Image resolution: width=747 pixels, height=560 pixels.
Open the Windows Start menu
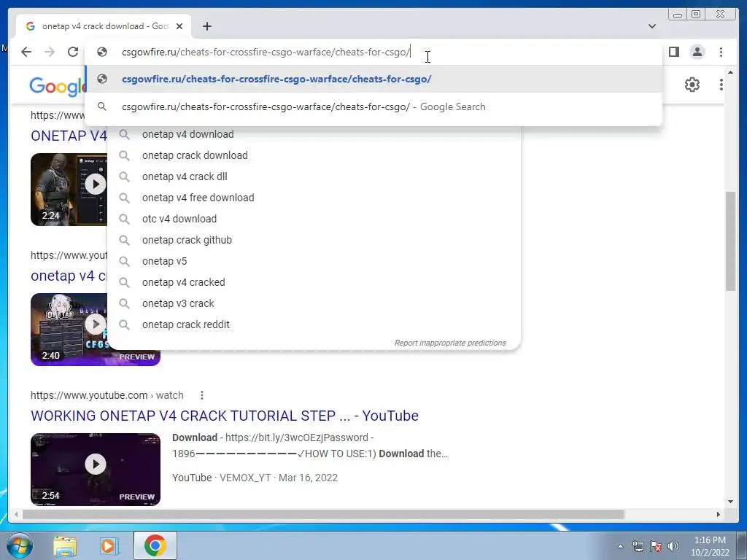pos(19,545)
